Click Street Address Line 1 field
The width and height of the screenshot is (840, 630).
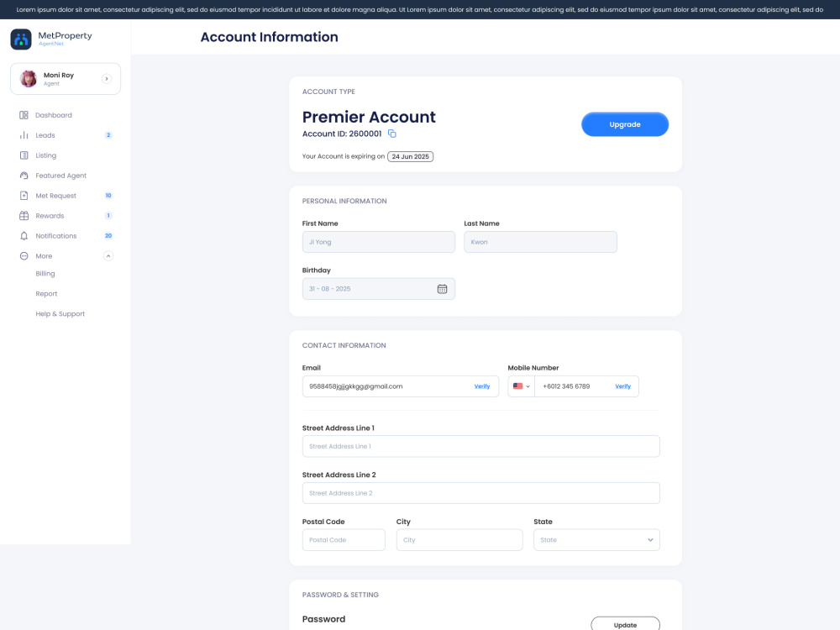click(481, 446)
